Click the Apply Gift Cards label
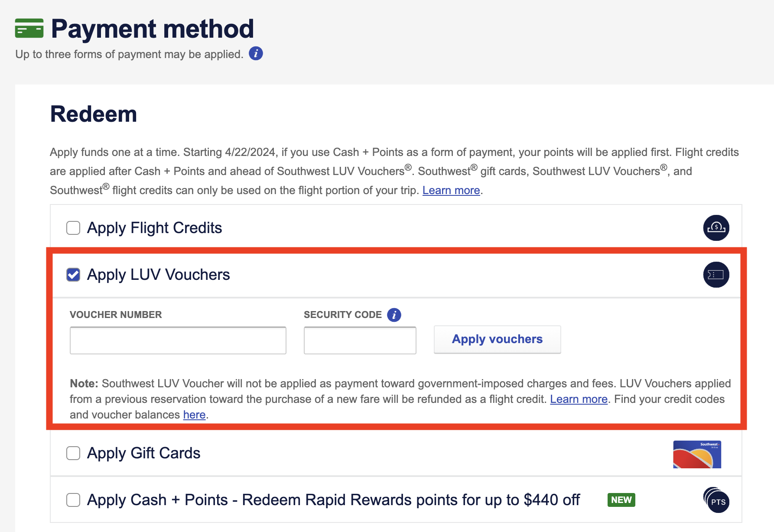This screenshot has height=532, width=774. pyautogui.click(x=144, y=453)
